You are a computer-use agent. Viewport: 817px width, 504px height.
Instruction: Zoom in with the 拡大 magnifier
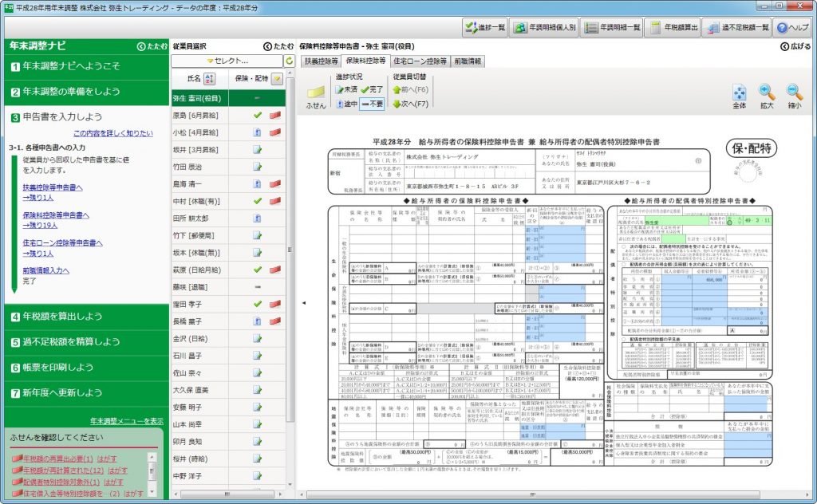click(x=767, y=96)
